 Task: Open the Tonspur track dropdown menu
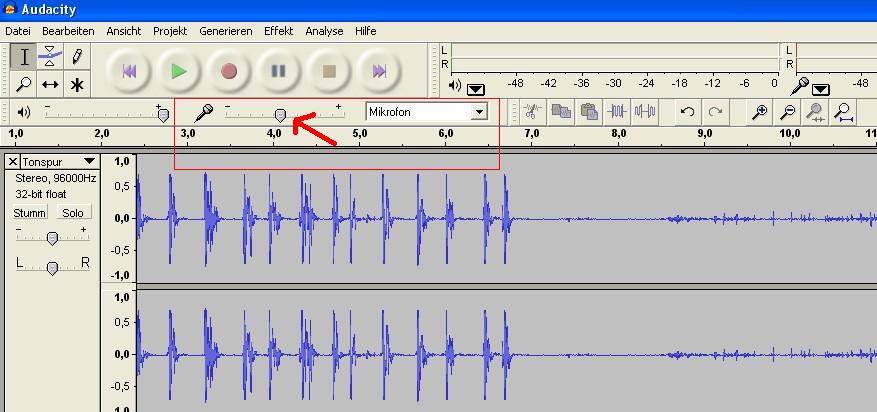(89, 161)
